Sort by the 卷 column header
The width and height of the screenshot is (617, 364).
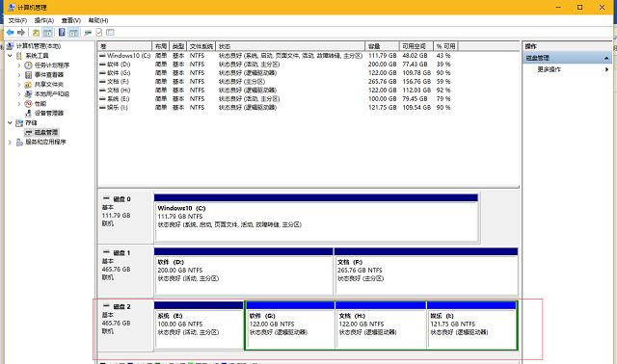124,46
